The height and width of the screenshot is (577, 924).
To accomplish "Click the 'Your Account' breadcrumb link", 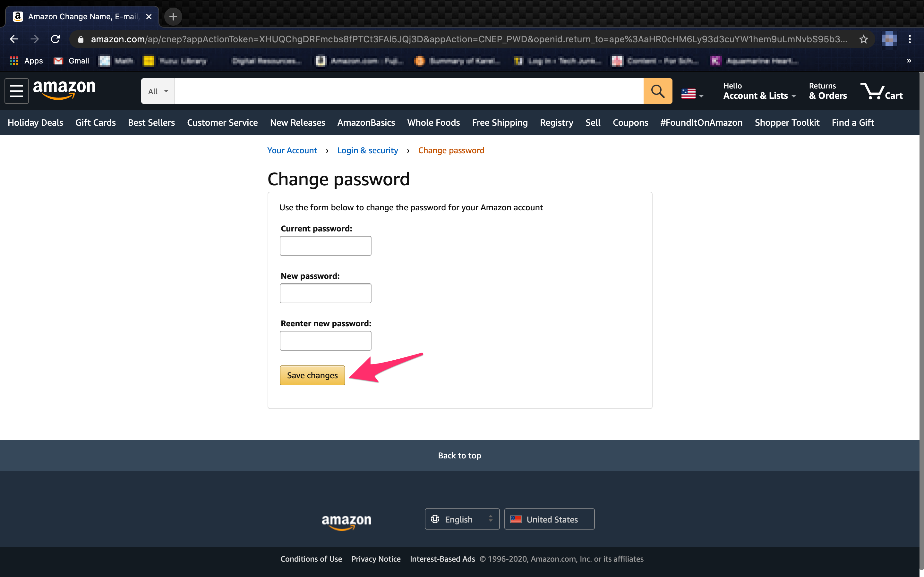I will (292, 150).
